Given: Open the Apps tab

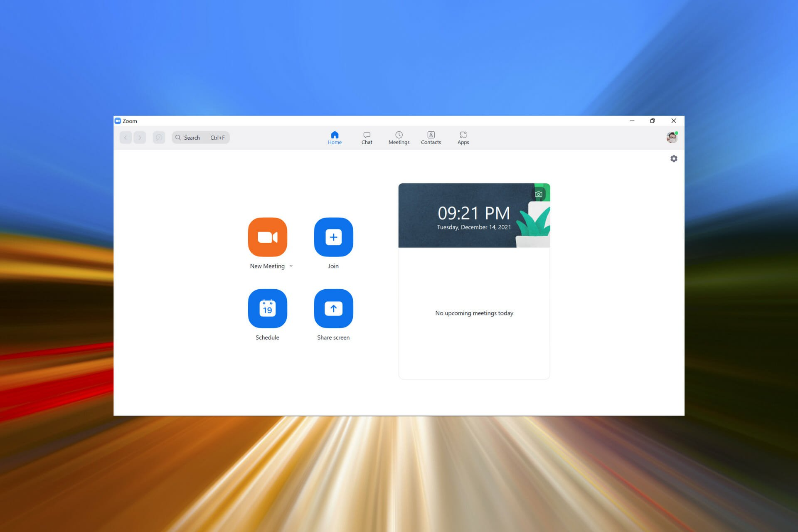Looking at the screenshot, I should (x=463, y=137).
